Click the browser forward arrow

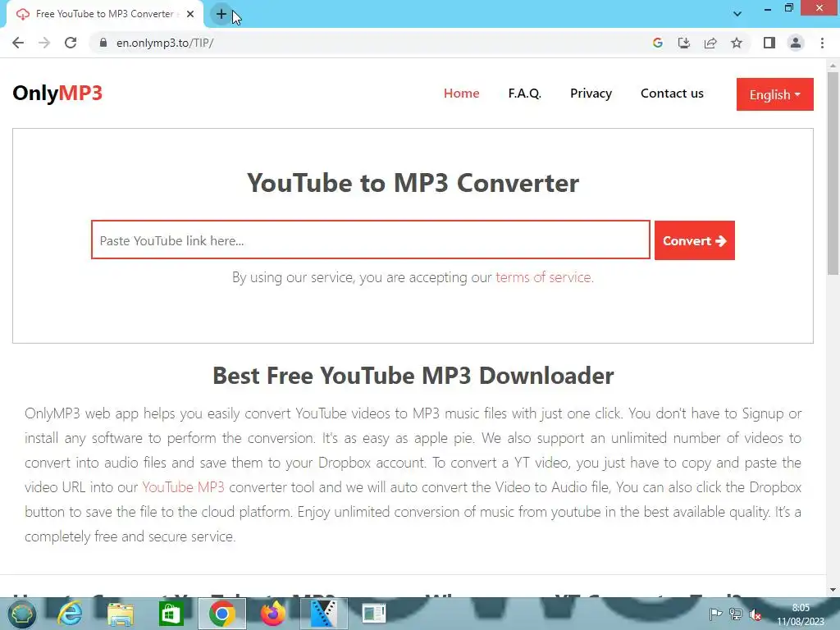44,43
